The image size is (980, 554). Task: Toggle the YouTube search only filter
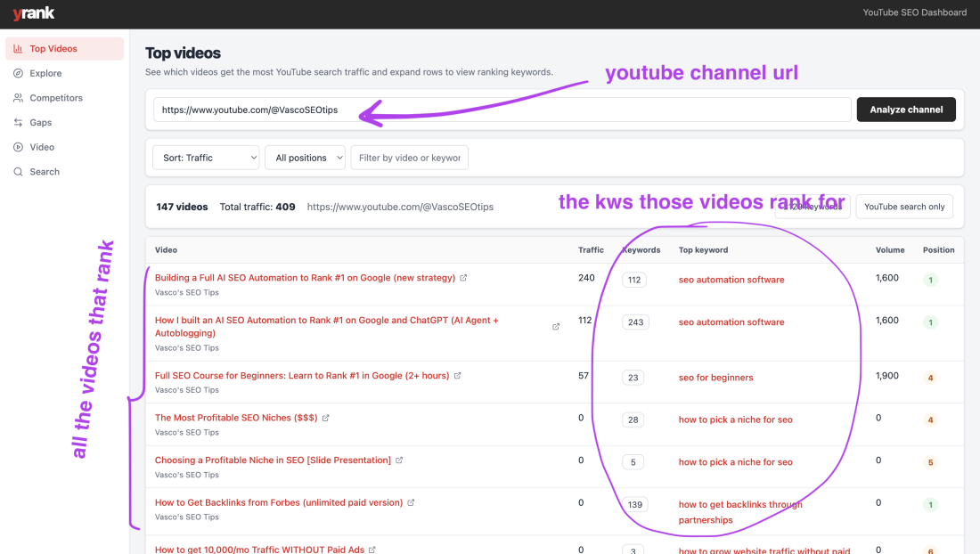click(x=904, y=206)
